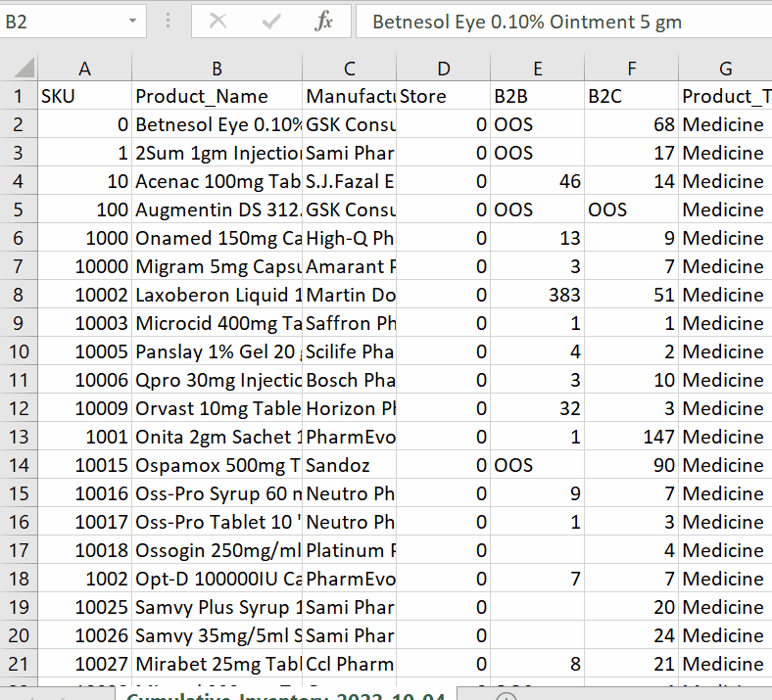Select row 5 header

click(19, 210)
